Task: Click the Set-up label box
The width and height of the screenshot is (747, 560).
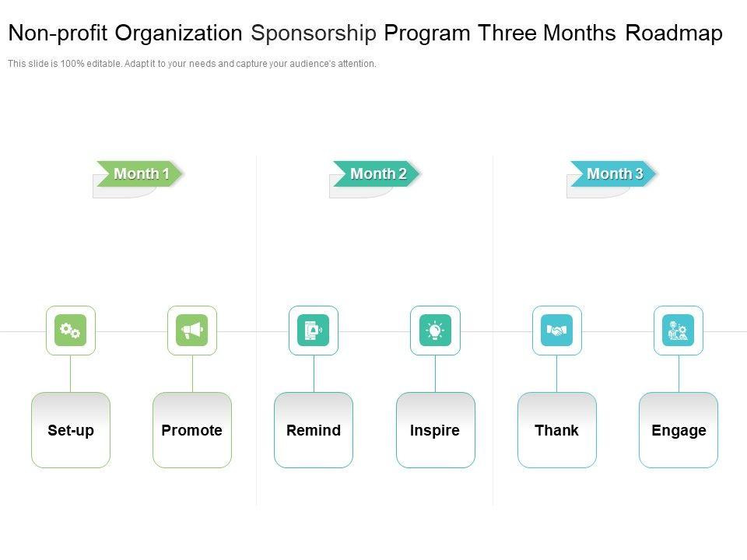Action: [x=71, y=430]
